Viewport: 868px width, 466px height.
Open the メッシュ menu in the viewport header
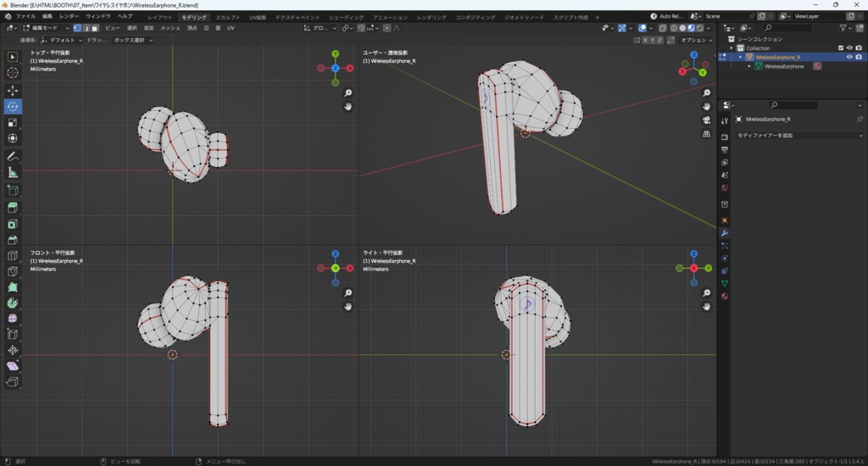(170, 28)
